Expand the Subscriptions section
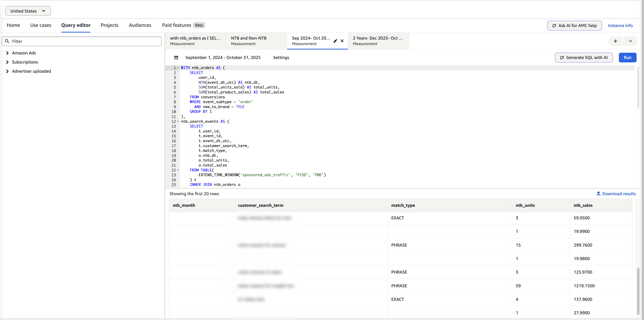 (7, 62)
